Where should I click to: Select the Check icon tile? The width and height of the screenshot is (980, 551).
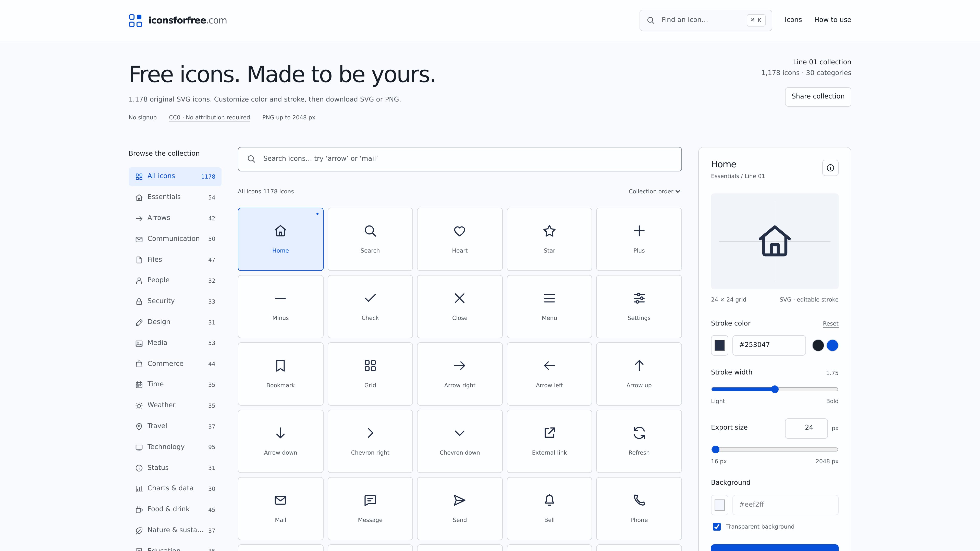pyautogui.click(x=370, y=306)
